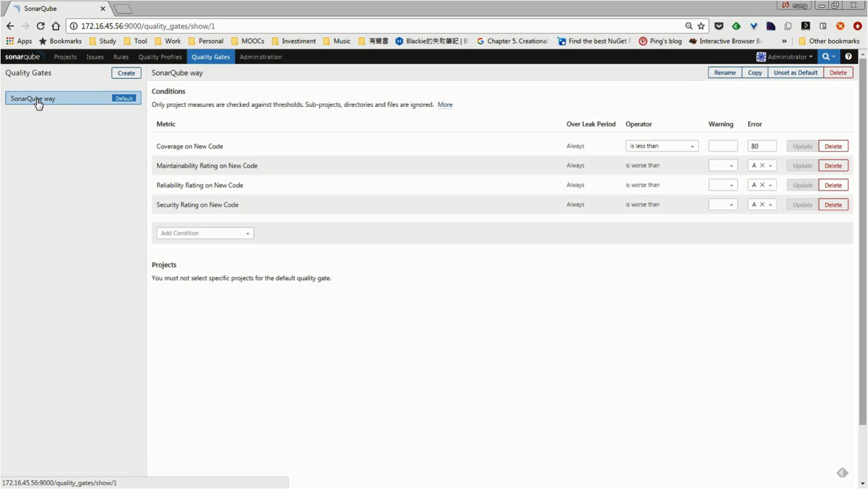Clear the Reliability Rating error value with X
Viewport: 868px width, 489px height.
(762, 185)
